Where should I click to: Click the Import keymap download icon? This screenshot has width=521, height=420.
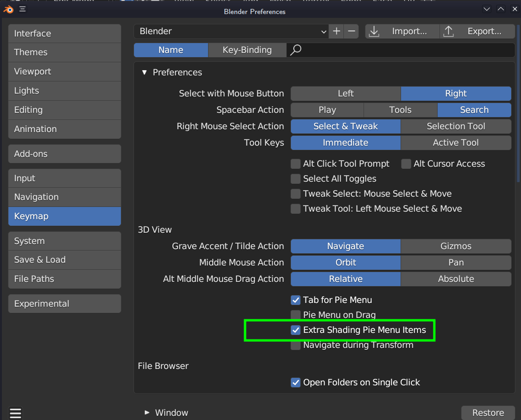pos(374,31)
